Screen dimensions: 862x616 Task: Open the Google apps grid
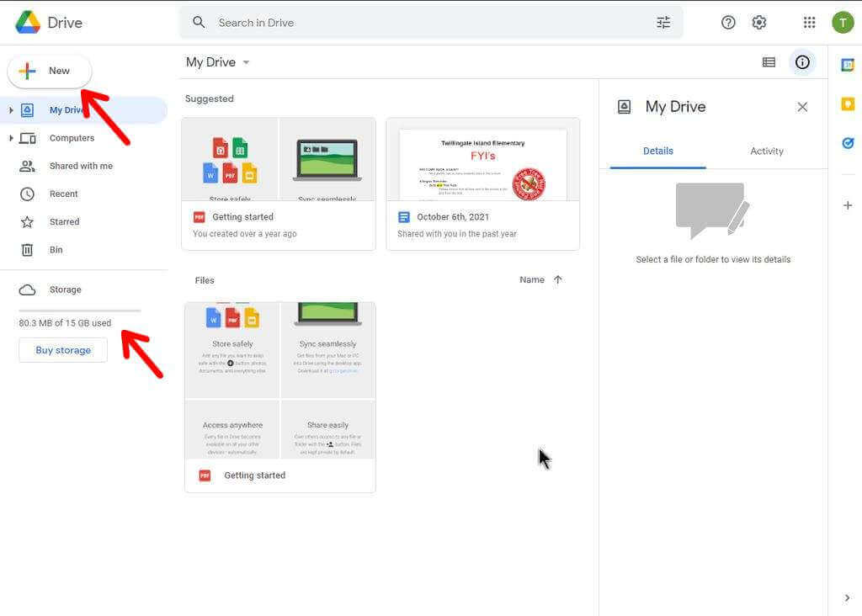(809, 23)
